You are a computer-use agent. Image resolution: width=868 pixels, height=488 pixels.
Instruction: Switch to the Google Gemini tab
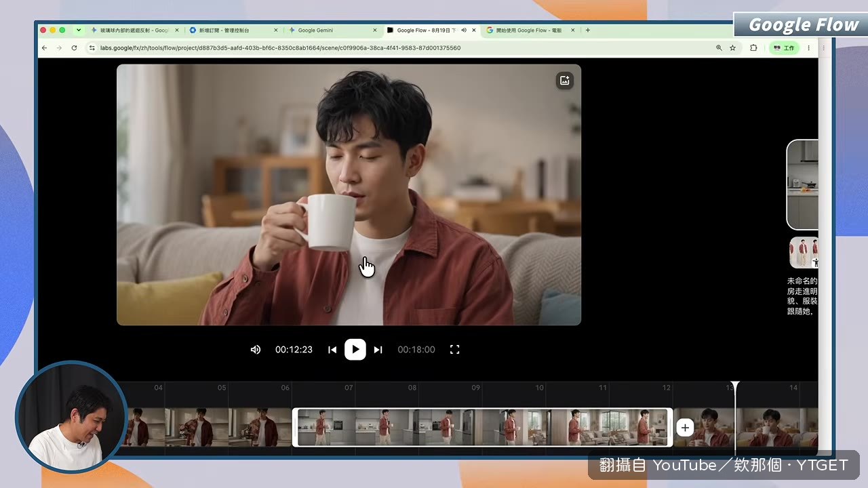click(x=332, y=30)
